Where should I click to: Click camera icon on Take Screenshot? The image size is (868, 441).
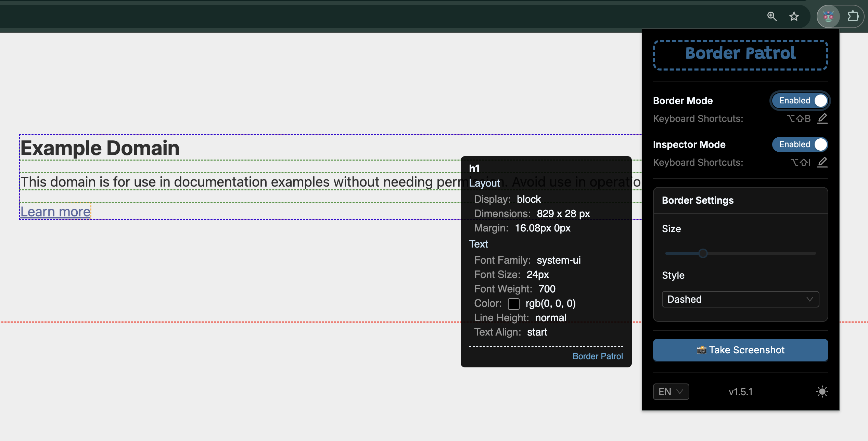pos(701,350)
